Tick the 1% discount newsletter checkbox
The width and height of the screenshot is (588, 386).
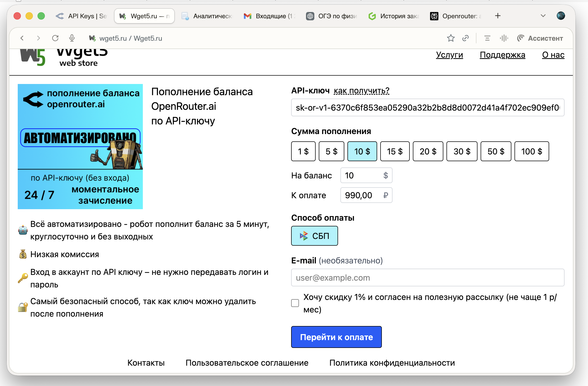click(x=295, y=303)
